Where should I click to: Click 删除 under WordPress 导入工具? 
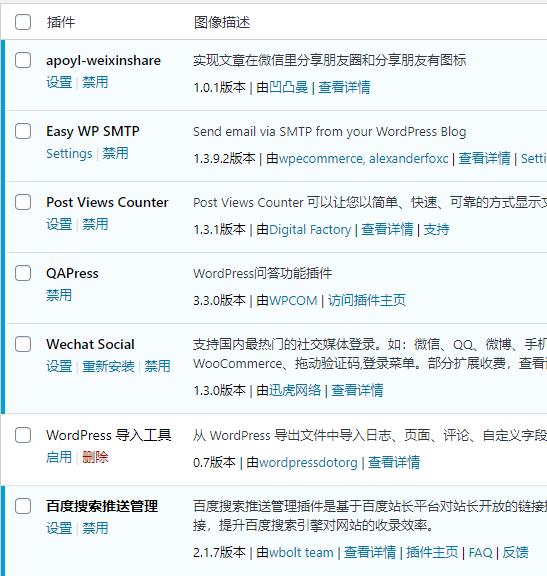pos(95,457)
